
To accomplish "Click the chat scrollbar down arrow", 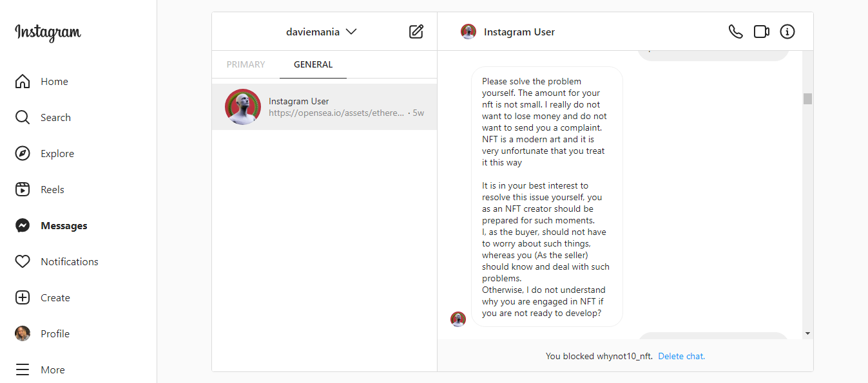I will [807, 333].
